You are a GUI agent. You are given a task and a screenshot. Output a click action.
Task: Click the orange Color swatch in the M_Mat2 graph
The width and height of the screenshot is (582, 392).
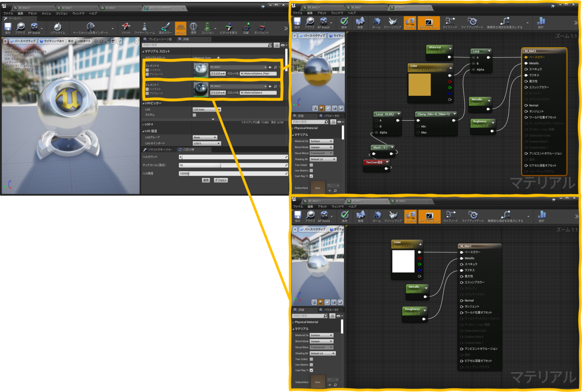coord(420,84)
